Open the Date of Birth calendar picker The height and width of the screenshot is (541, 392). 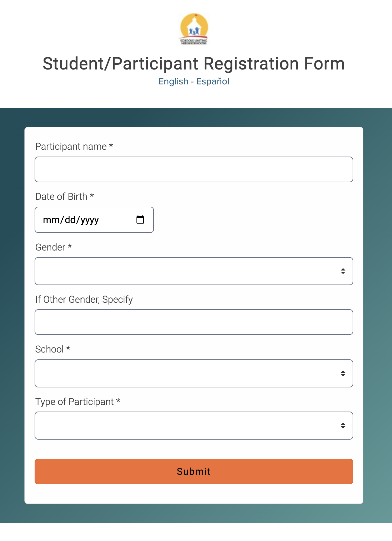pos(140,220)
